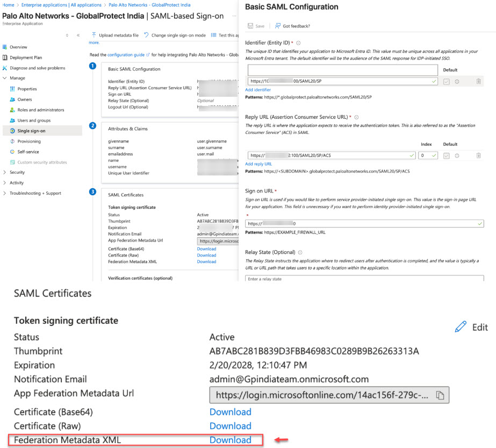Click the Upload metadata file icon
This screenshot has height=448, width=496.
94,35
